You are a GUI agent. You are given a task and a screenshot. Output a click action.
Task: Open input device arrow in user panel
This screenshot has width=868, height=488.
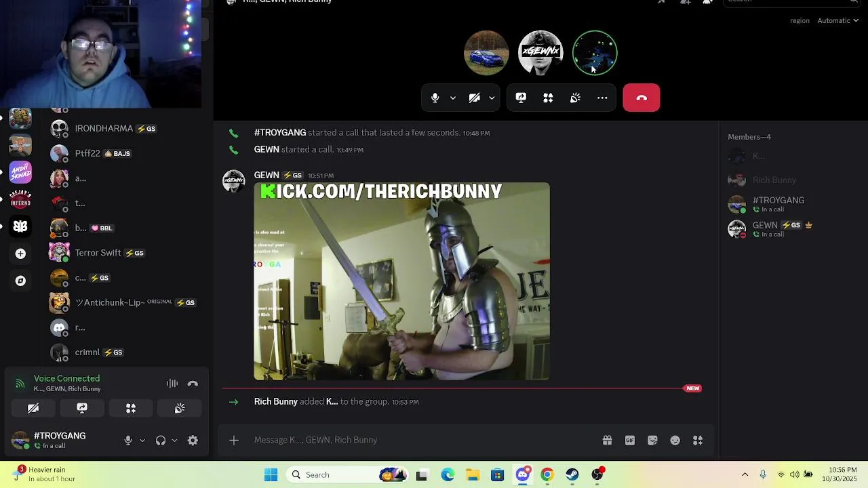pyautogui.click(x=142, y=441)
